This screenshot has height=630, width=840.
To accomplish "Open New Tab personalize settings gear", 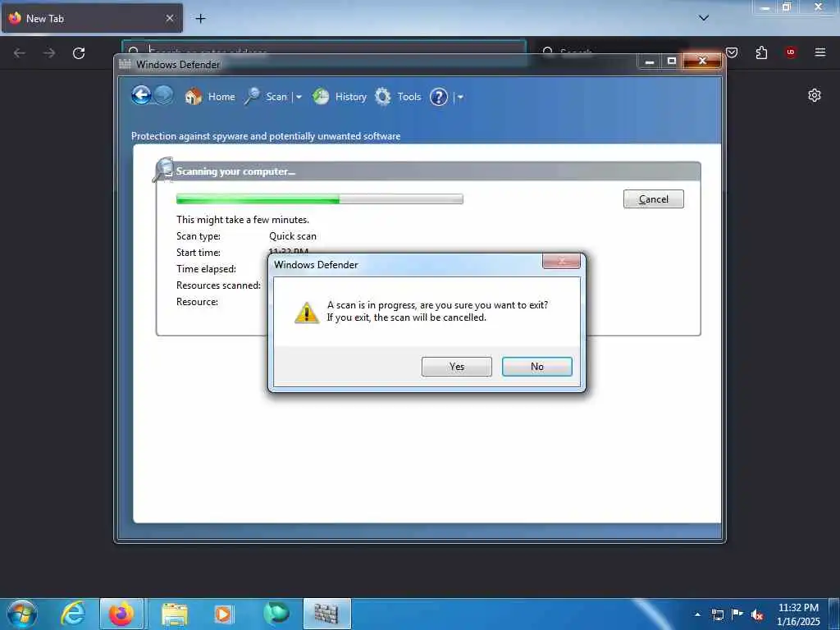I will (x=814, y=95).
